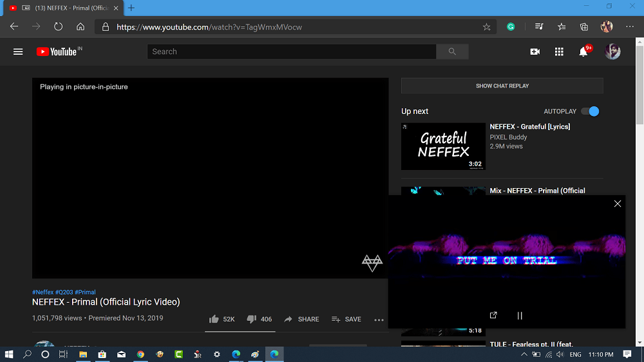Open the media control toolbar icon
Image resolution: width=644 pixels, height=362 pixels.
(x=539, y=26)
